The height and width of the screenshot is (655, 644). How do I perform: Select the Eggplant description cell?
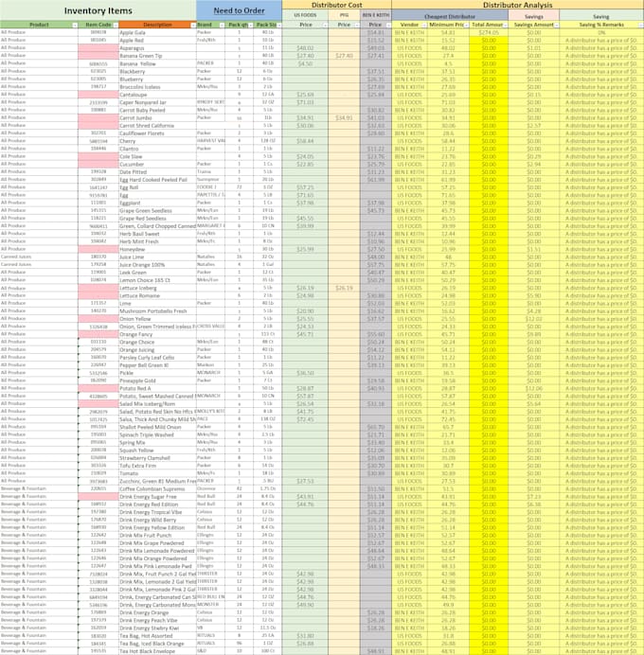[x=157, y=203]
